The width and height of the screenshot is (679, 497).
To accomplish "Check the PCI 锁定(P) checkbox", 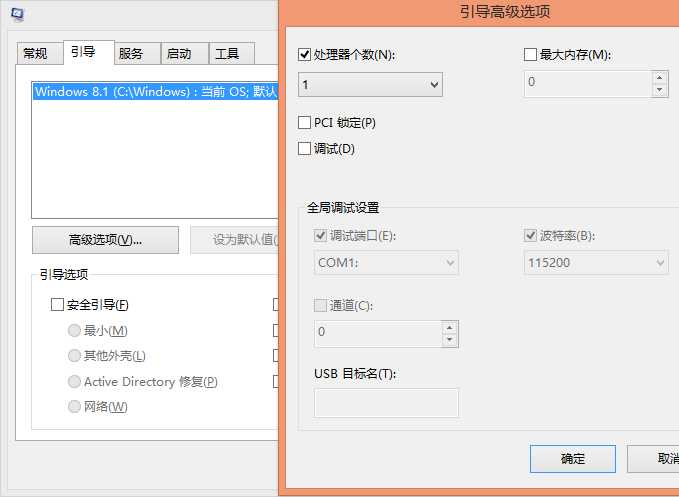I will [304, 123].
